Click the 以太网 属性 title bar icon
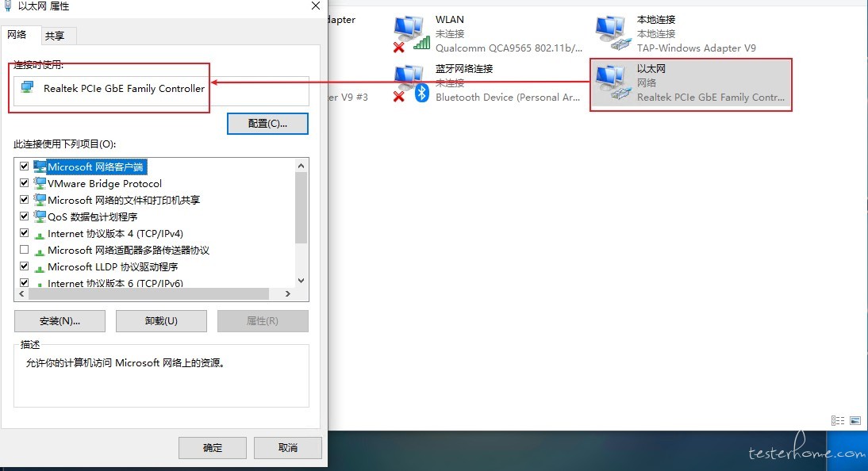868x471 pixels. coord(8,6)
